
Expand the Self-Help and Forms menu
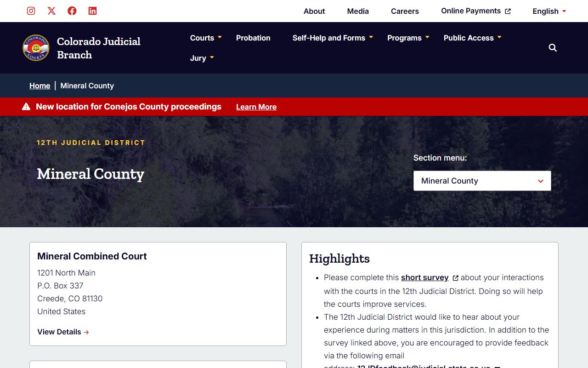pos(333,38)
